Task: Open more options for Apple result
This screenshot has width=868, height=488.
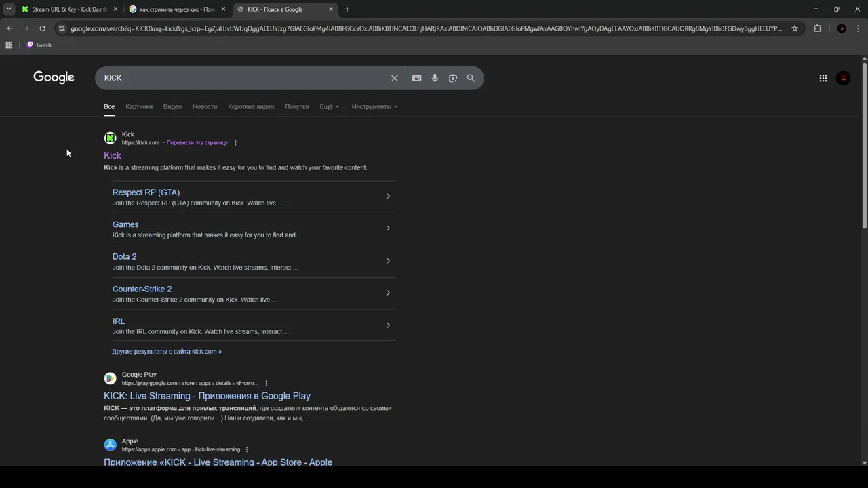Action: pos(247,450)
